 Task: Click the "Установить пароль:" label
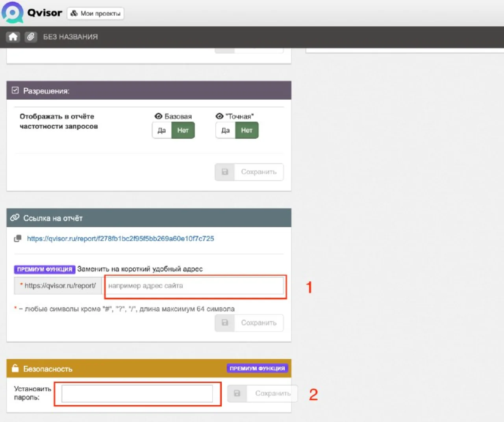click(33, 393)
